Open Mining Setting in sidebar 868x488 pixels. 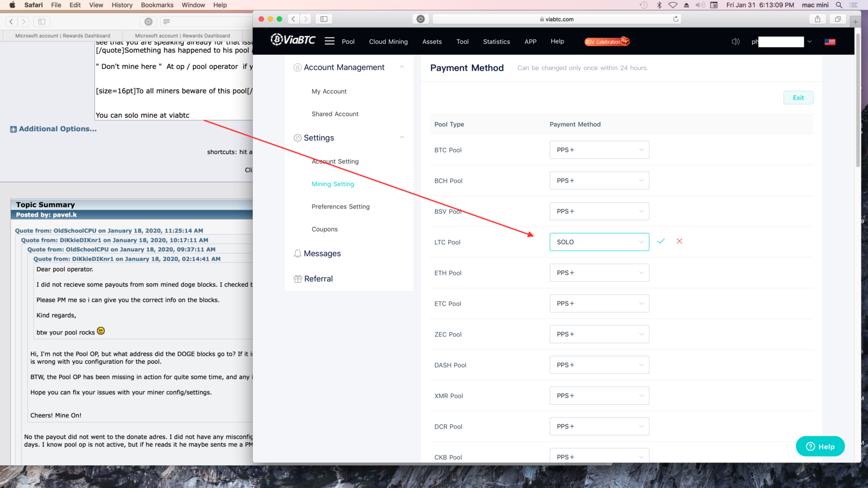[x=333, y=184]
